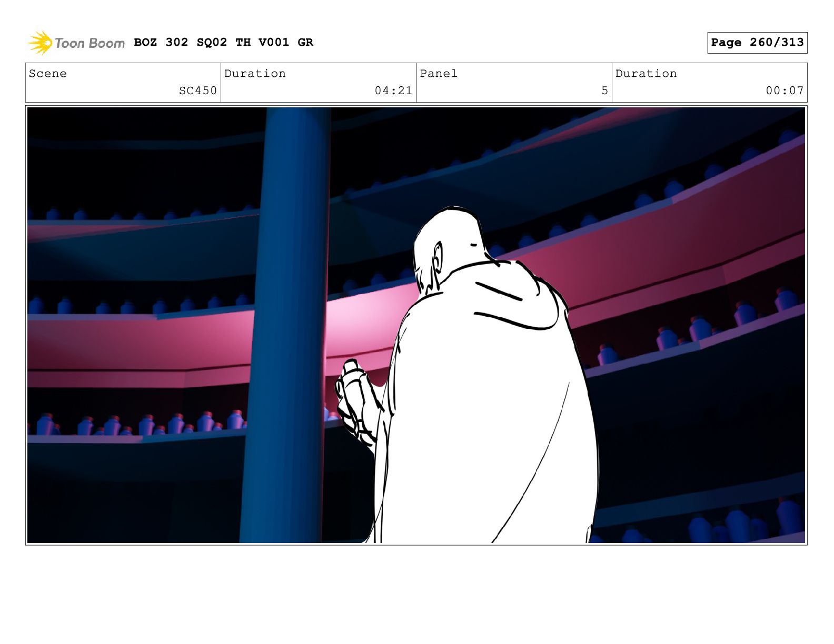Click the Panel header label
This screenshot has height=644, width=834.
pos(439,74)
